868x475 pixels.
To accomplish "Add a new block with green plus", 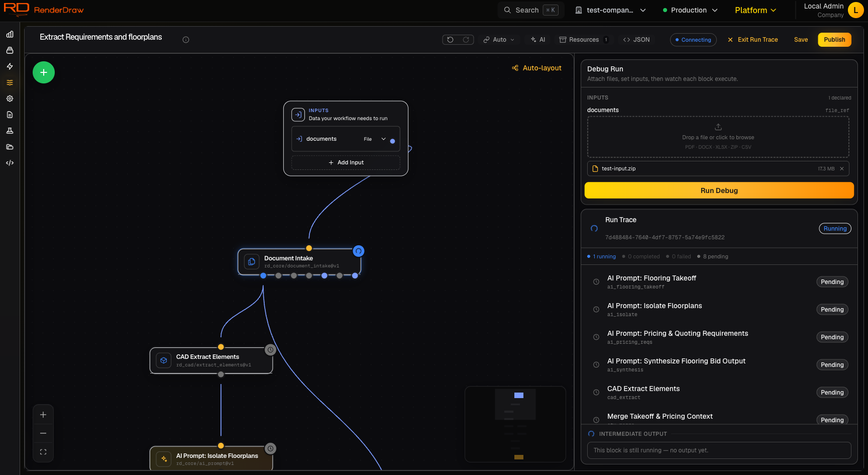I will pos(44,72).
